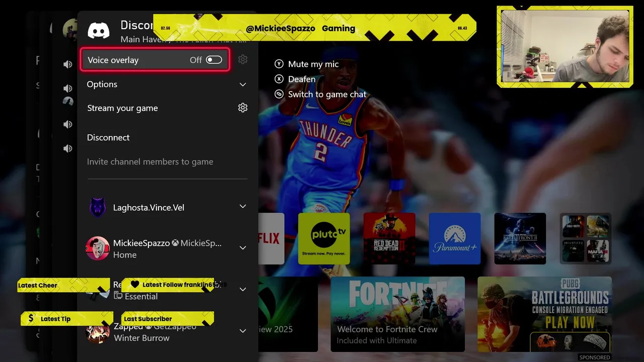The image size is (644, 362).
Task: Expand Laghosta.Vince.Vel member entry
Action: click(x=243, y=207)
